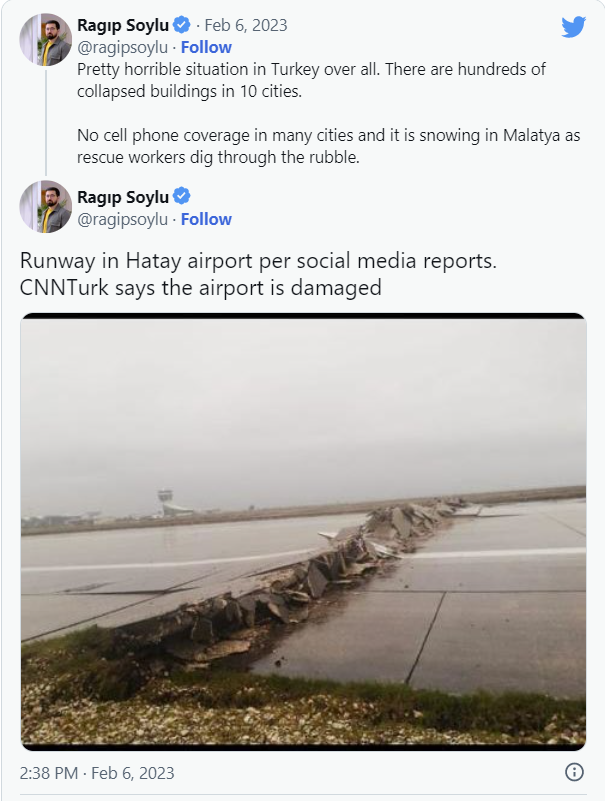
Task: Click the verified badge in the second tweet
Action: click(x=181, y=196)
